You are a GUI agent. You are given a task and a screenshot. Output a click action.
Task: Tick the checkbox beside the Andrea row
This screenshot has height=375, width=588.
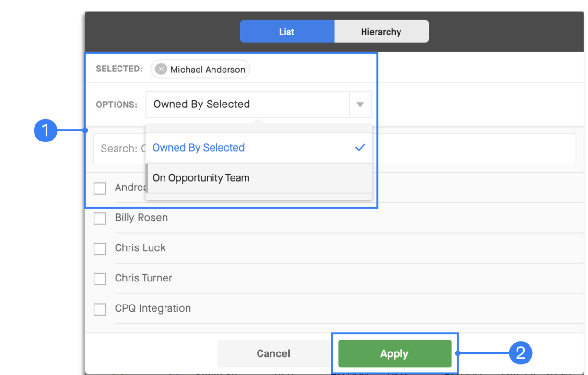100,188
